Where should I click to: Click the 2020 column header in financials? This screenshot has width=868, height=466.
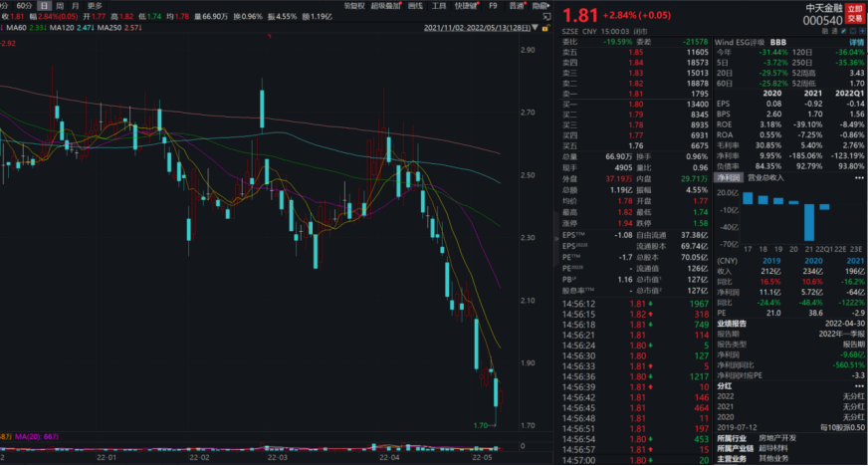[x=772, y=94]
